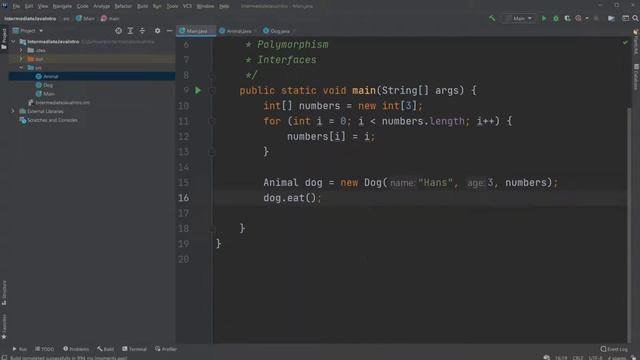Collapse the for loop fold marker in gutter
This screenshot has height=360, width=640.
click(x=212, y=121)
